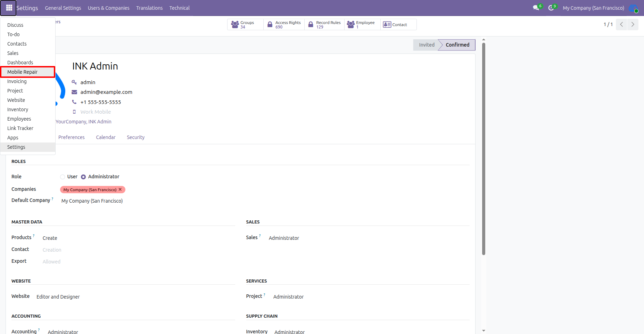Open Dashboards from apps menu

[28, 63]
